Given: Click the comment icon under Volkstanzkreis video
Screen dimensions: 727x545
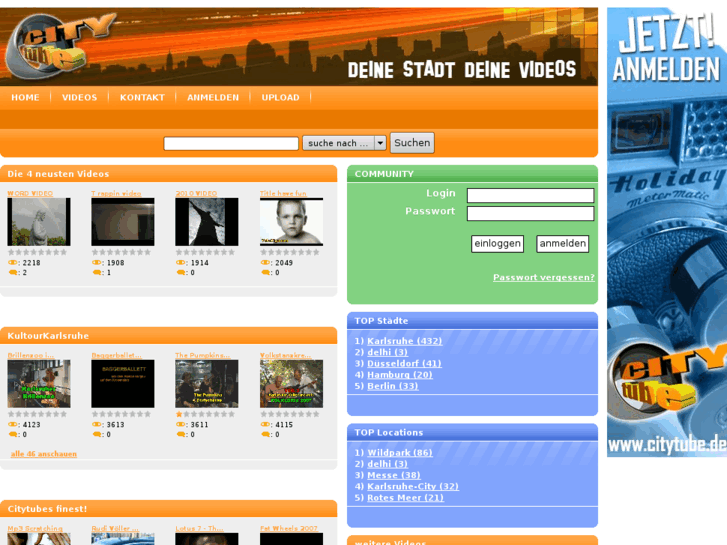Looking at the screenshot, I should click(265, 435).
